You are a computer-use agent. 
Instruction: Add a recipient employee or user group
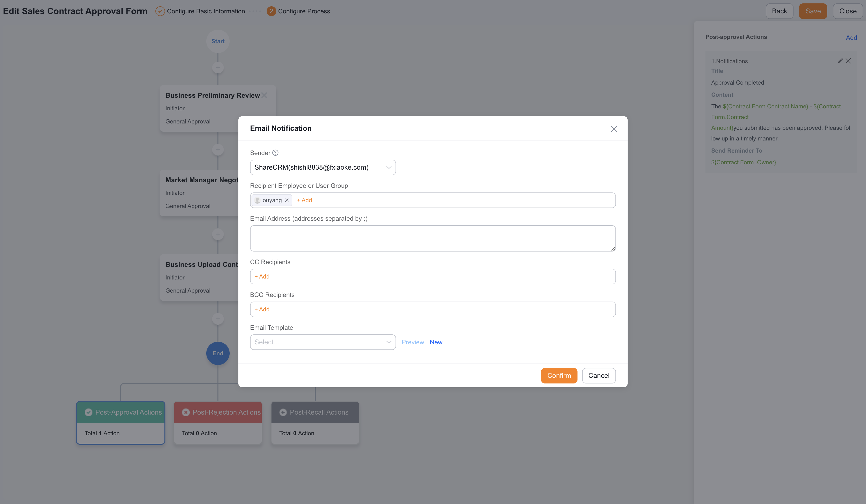click(x=305, y=200)
